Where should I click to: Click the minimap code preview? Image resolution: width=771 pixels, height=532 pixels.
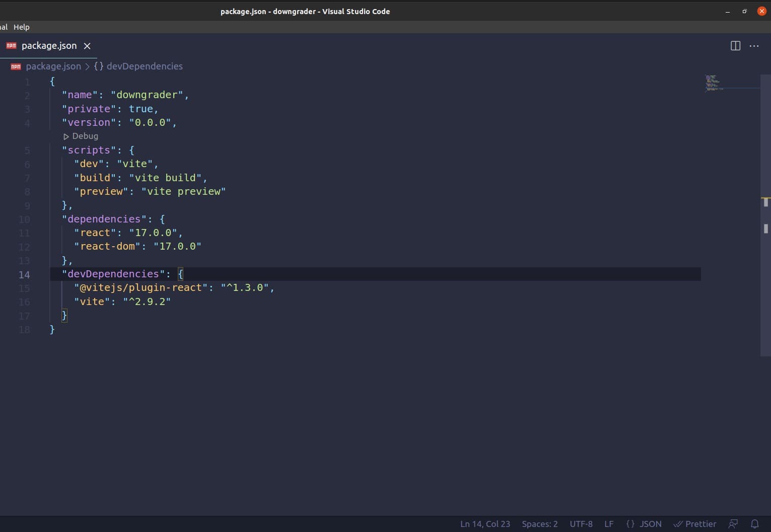pyautogui.click(x=714, y=83)
